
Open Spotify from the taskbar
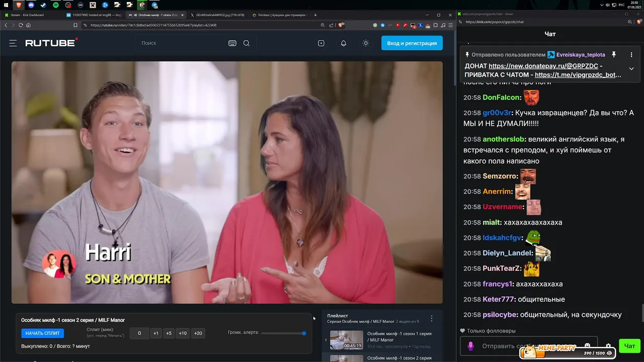[56, 5]
